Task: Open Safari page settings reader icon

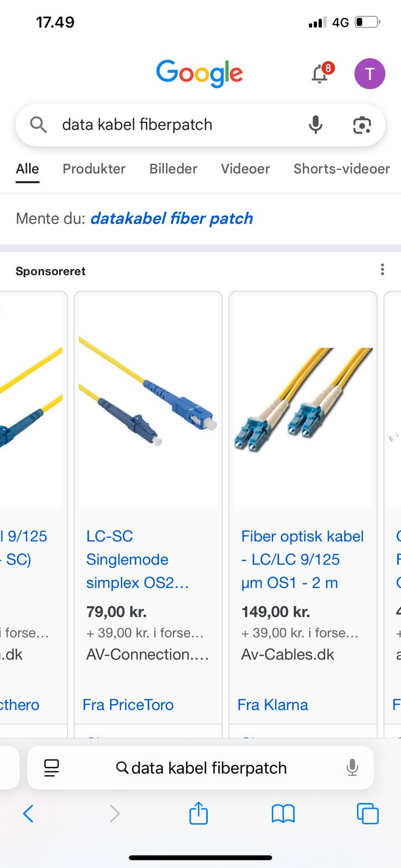Action: click(x=52, y=768)
